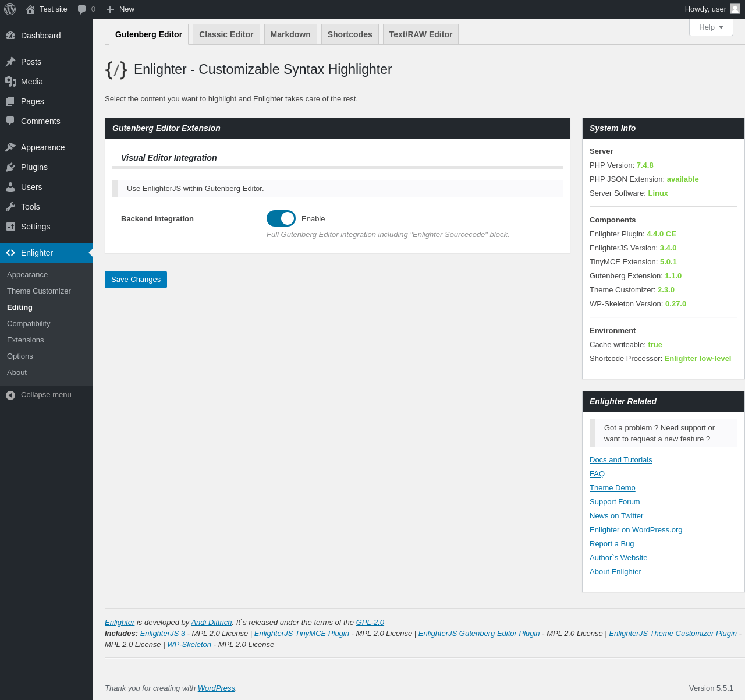Viewport: 745px width, 700px height.
Task: Open Enlighter on WordPress.org link
Action: [636, 530]
